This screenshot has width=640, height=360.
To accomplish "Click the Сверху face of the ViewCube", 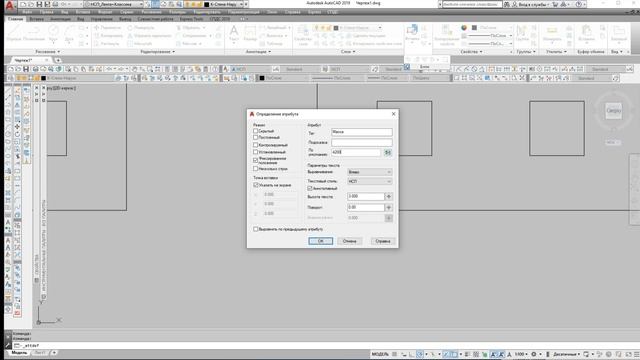I will tap(613, 111).
